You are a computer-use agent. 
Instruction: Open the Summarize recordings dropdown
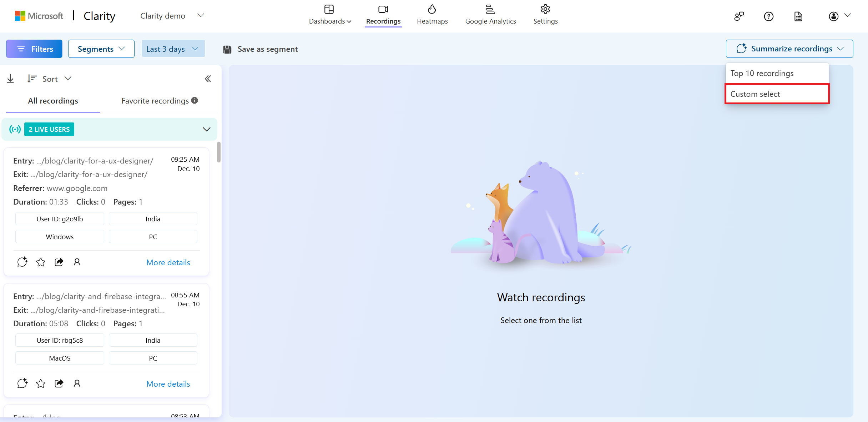coord(789,49)
